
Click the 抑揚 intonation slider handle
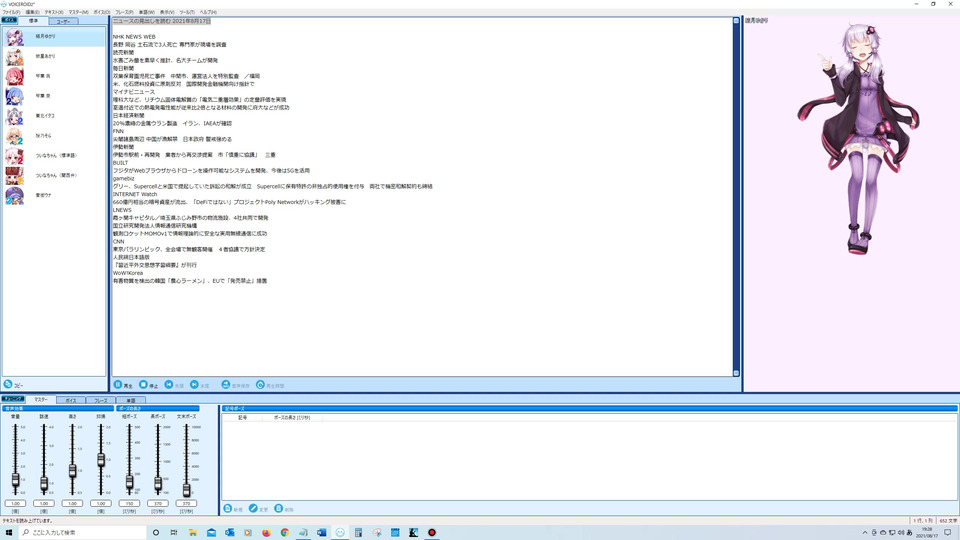[101, 460]
